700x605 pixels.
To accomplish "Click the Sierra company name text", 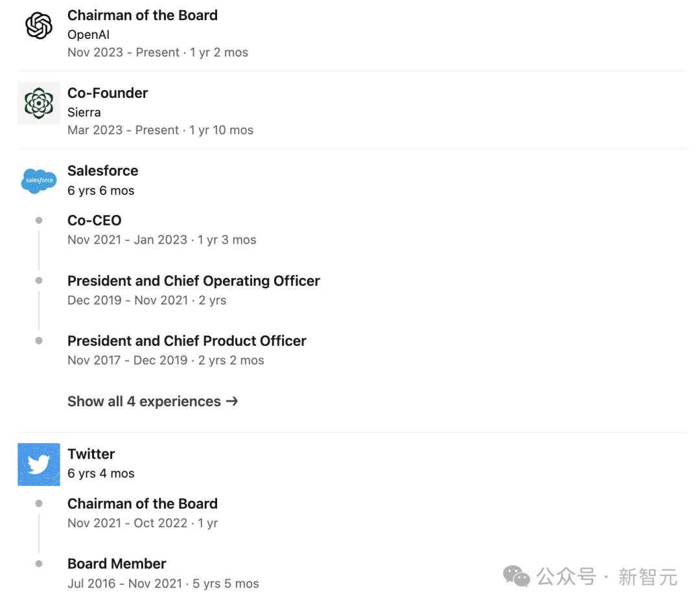I will (84, 113).
